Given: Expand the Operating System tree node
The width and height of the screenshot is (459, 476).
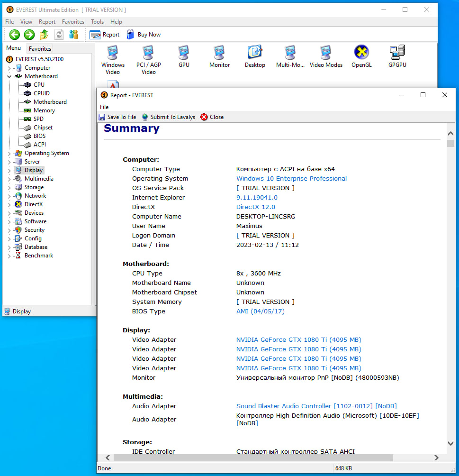Looking at the screenshot, I should 9,153.
